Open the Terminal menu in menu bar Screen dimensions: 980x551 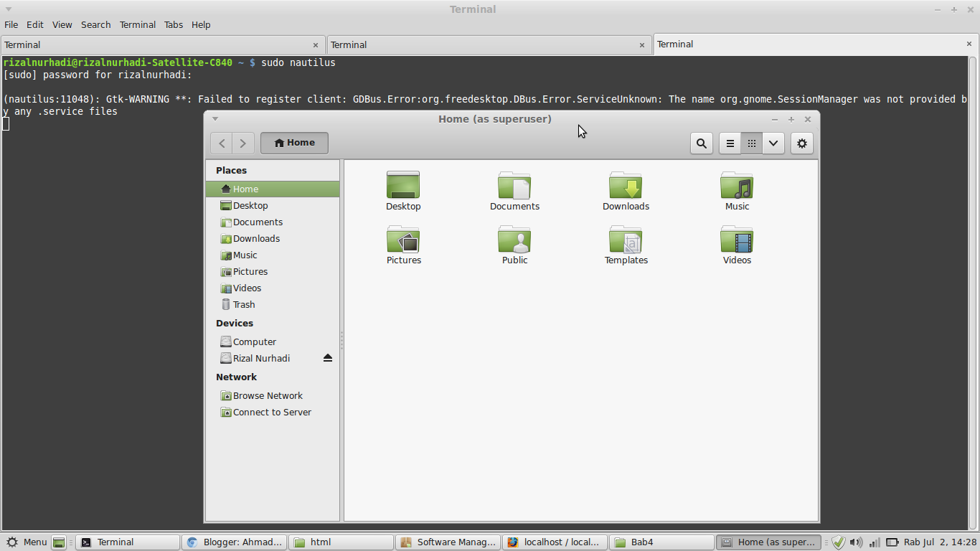137,24
